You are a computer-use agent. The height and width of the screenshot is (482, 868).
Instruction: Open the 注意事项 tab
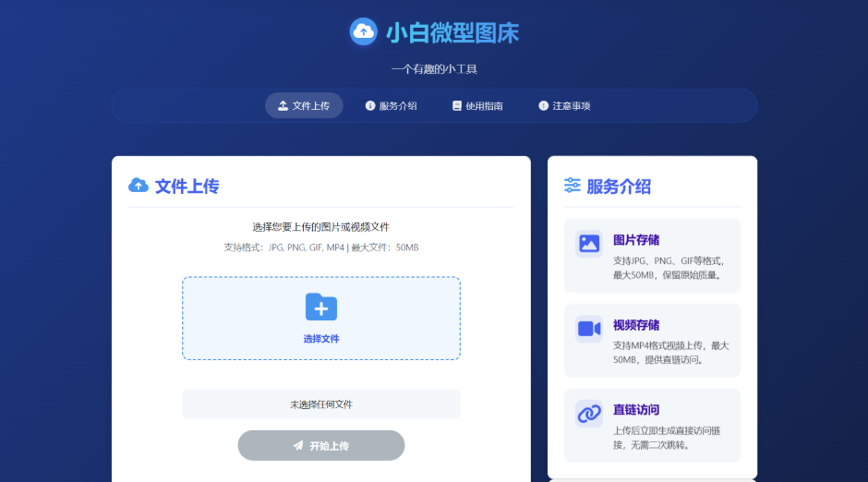[564, 105]
